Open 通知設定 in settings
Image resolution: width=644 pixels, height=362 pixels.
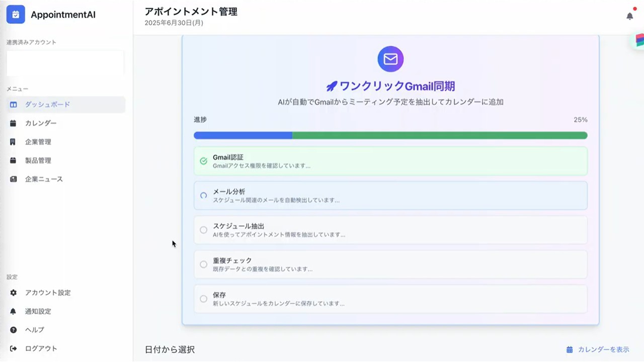[x=66, y=311]
